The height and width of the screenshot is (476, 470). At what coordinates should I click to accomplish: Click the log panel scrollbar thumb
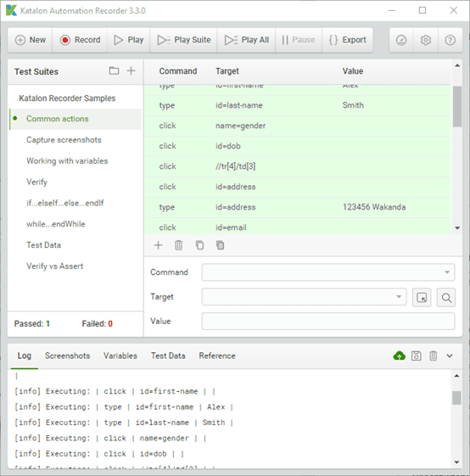pyautogui.click(x=456, y=398)
